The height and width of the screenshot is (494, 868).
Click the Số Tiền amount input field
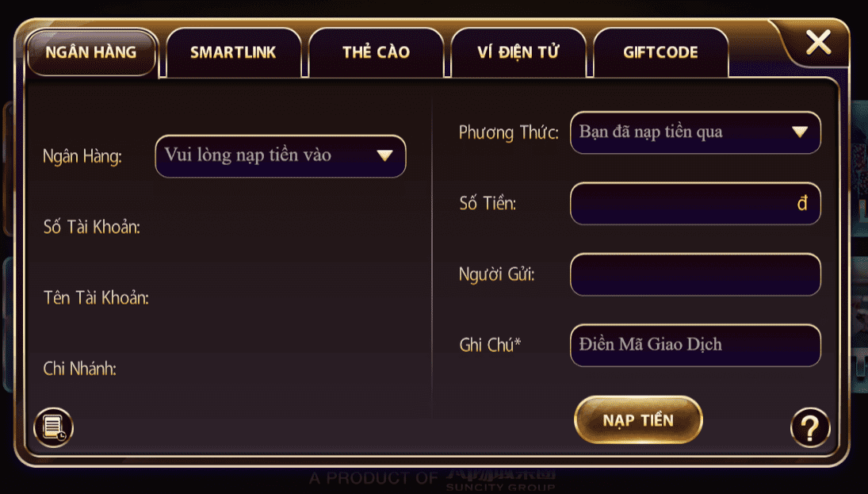click(x=695, y=204)
